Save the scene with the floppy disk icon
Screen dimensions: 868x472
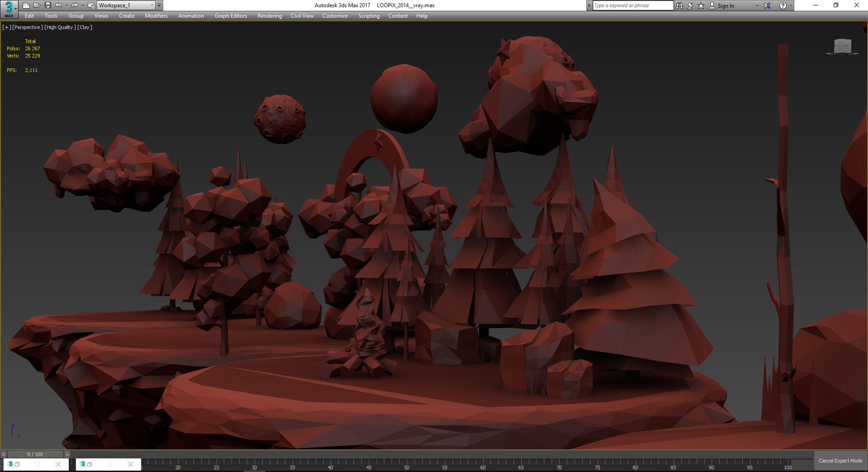47,5
